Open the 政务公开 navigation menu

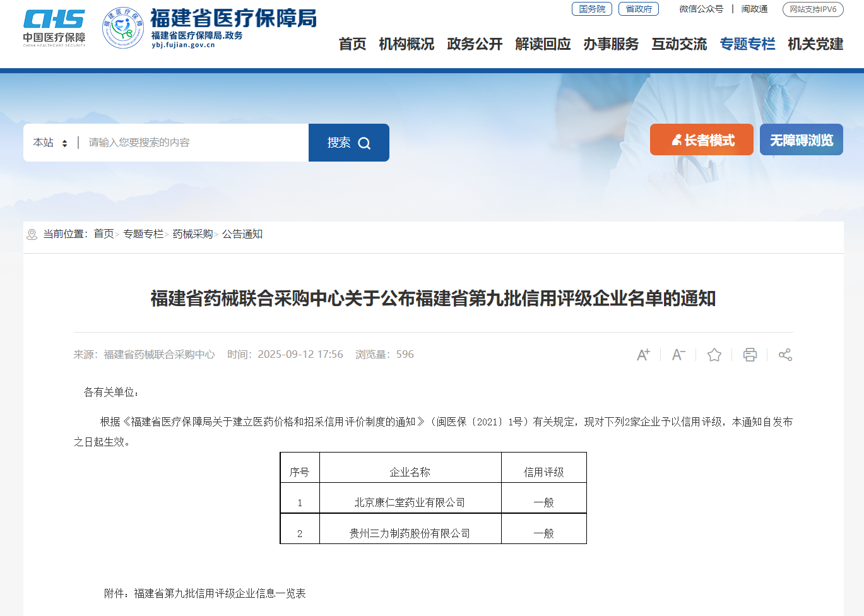click(475, 44)
